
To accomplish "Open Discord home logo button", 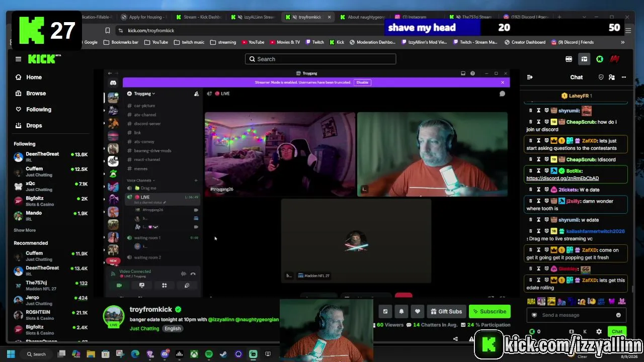I will 113,82.
